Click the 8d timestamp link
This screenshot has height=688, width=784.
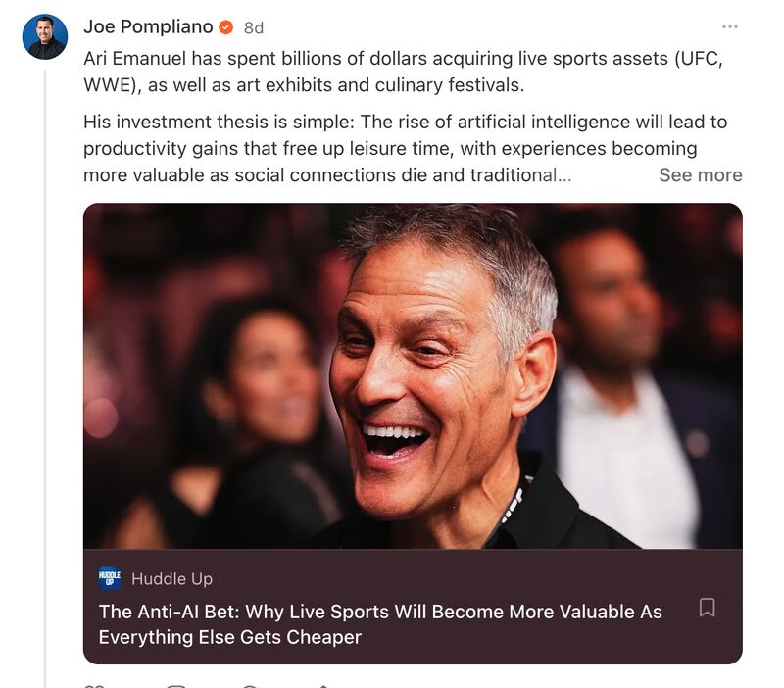(253, 28)
